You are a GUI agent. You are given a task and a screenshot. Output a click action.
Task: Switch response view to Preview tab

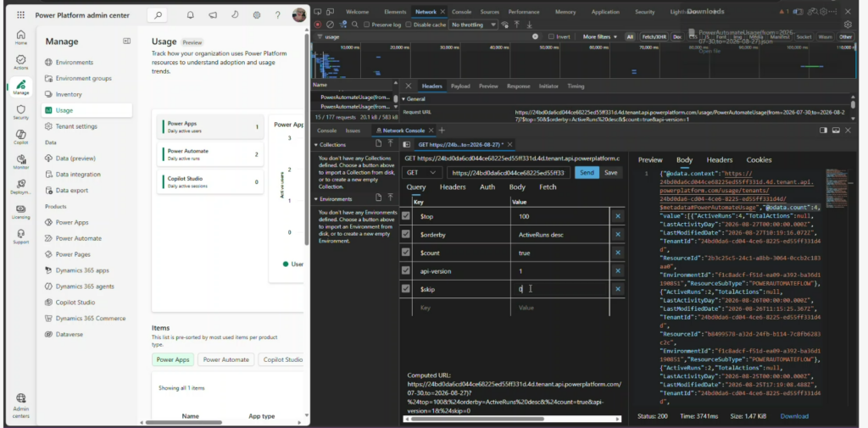click(650, 159)
